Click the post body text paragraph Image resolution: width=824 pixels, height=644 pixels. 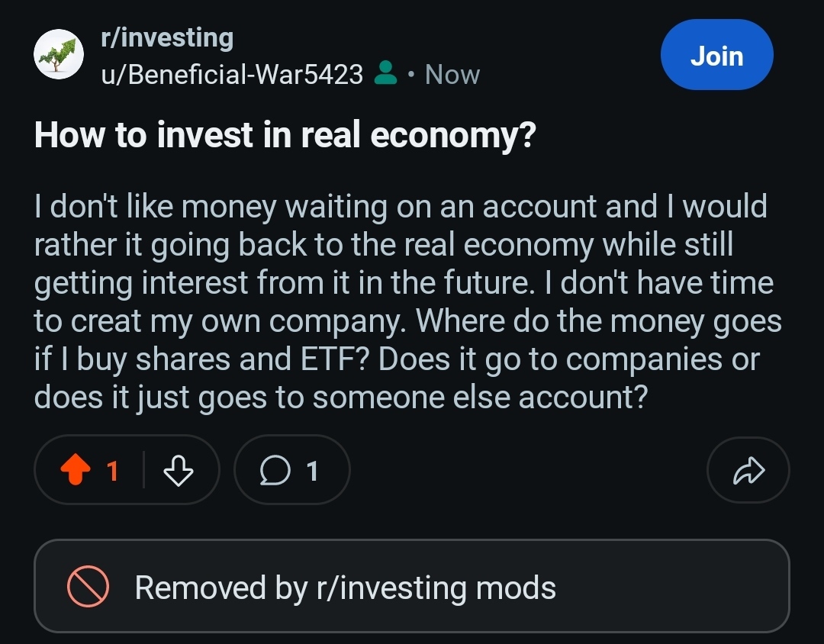[404, 301]
